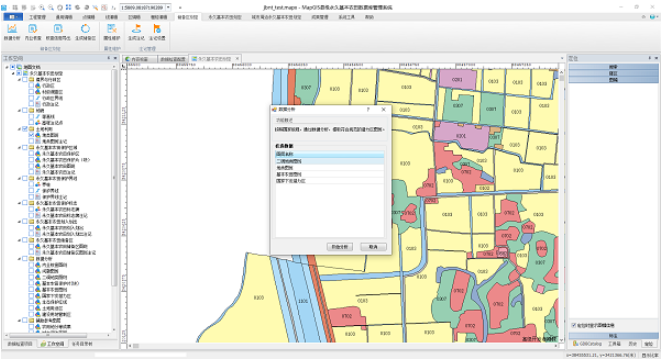Click the 行政区注记 annotation layer icon

(x=38, y=104)
